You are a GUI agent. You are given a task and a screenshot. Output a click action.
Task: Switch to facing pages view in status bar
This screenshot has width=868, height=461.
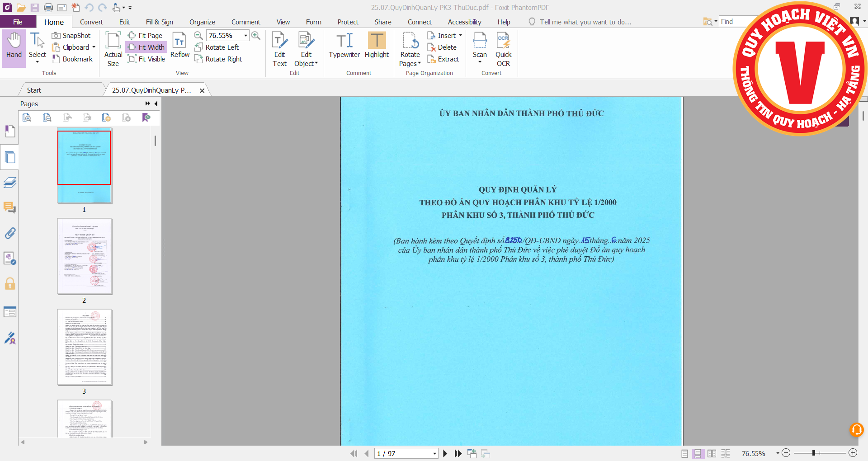(712, 453)
